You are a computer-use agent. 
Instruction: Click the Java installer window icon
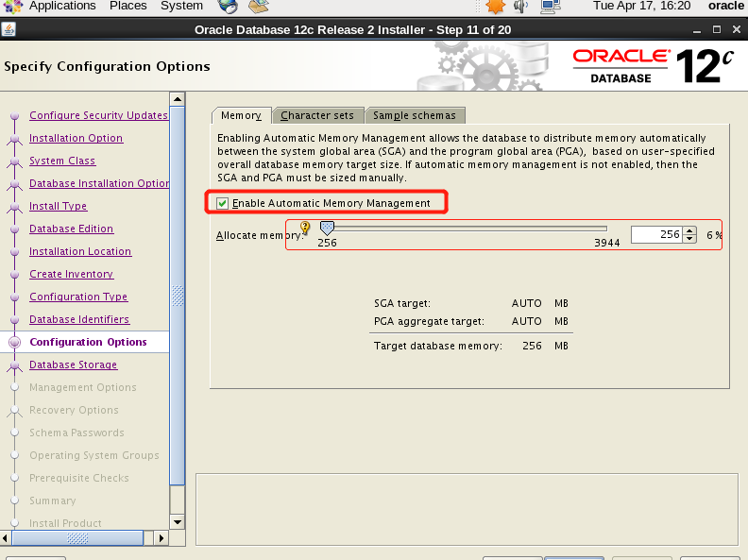click(x=8, y=29)
